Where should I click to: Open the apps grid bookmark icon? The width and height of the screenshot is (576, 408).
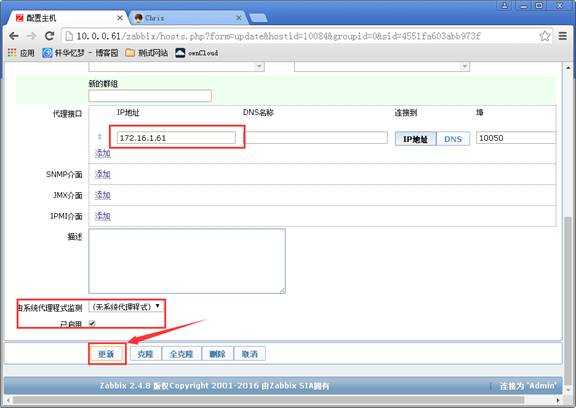(12, 53)
